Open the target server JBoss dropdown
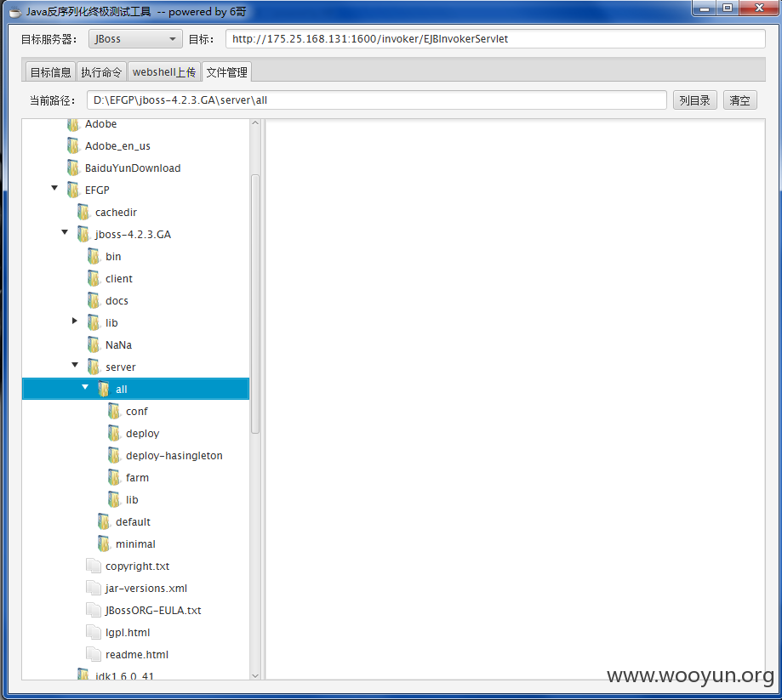This screenshot has width=782, height=700. pos(135,39)
